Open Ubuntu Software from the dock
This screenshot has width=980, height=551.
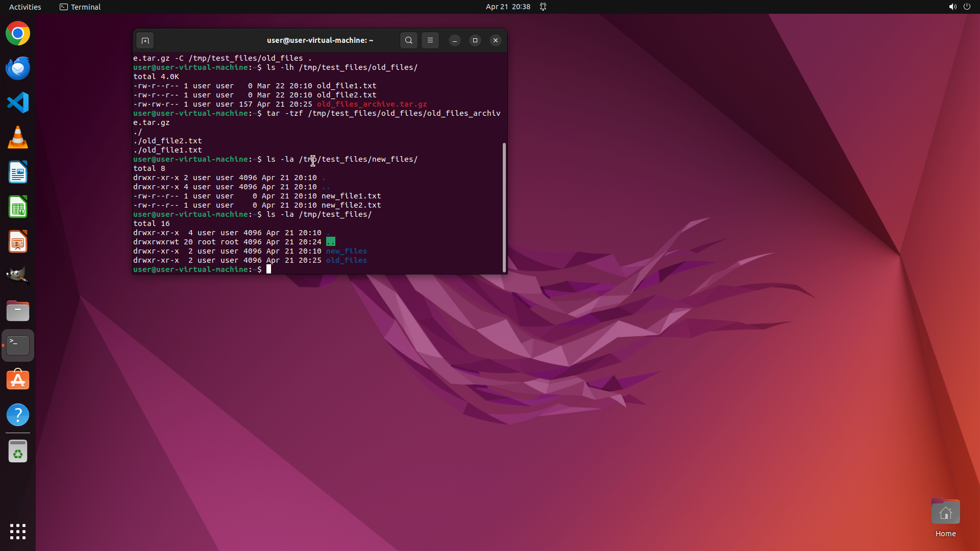point(18,380)
